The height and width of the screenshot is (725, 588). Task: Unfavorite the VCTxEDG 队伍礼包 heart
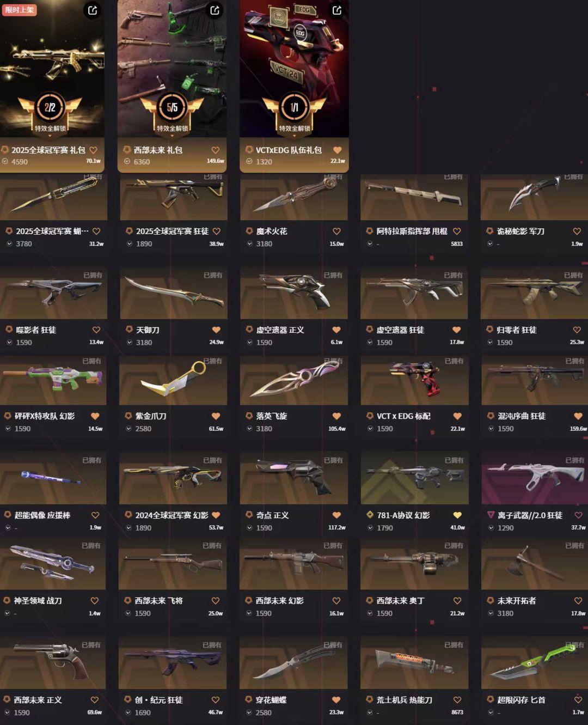(337, 150)
